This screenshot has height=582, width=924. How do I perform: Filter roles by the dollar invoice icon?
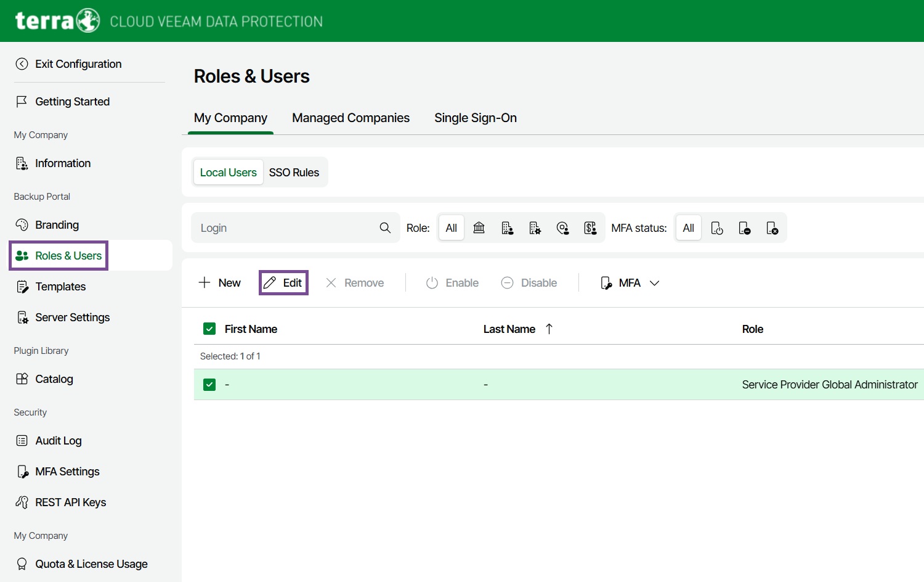tap(590, 228)
